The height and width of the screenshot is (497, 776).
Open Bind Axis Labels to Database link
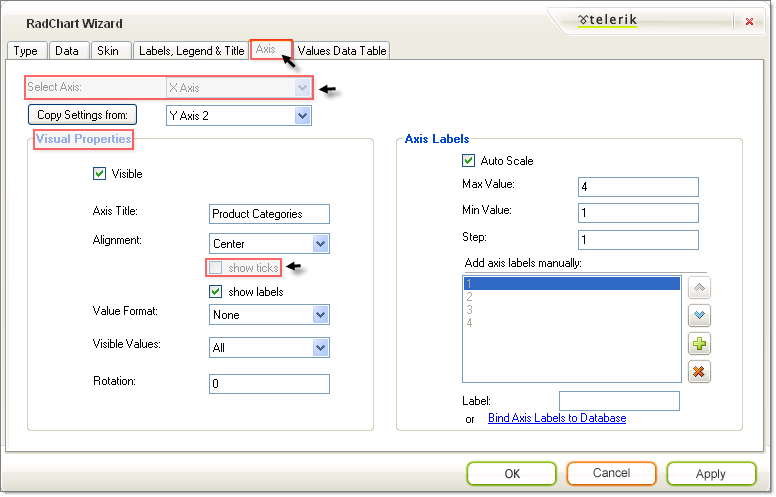tap(557, 418)
